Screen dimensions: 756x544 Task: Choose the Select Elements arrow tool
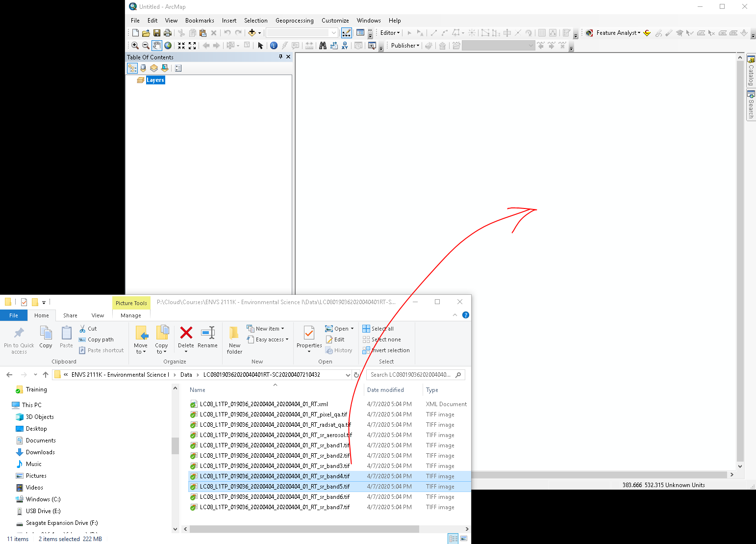(260, 46)
